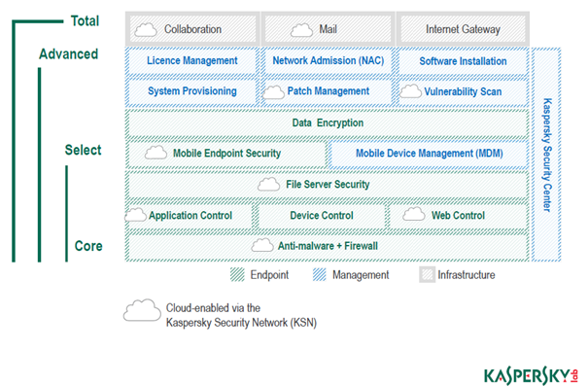Select the cloud icon beside Patch Management
The image size is (588, 386).
click(x=273, y=92)
